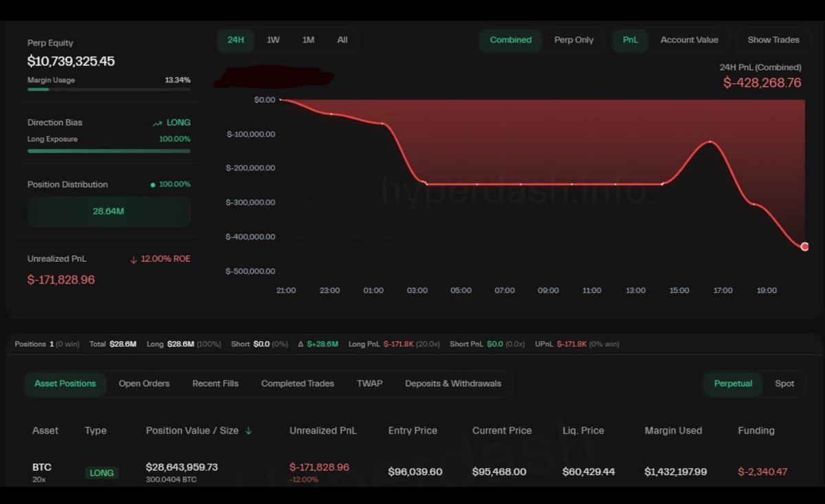825x504 pixels.
Task: Switch to Perpetual positions
Action: [x=733, y=384]
